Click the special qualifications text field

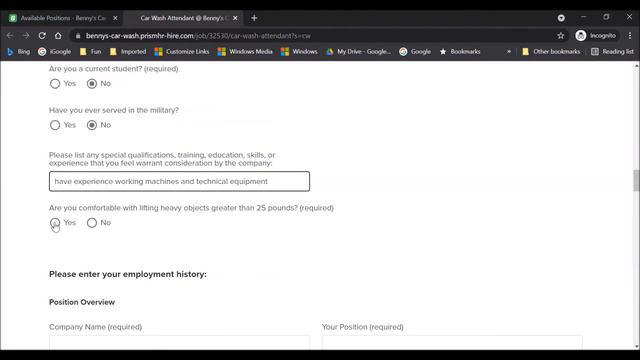pyautogui.click(x=180, y=181)
